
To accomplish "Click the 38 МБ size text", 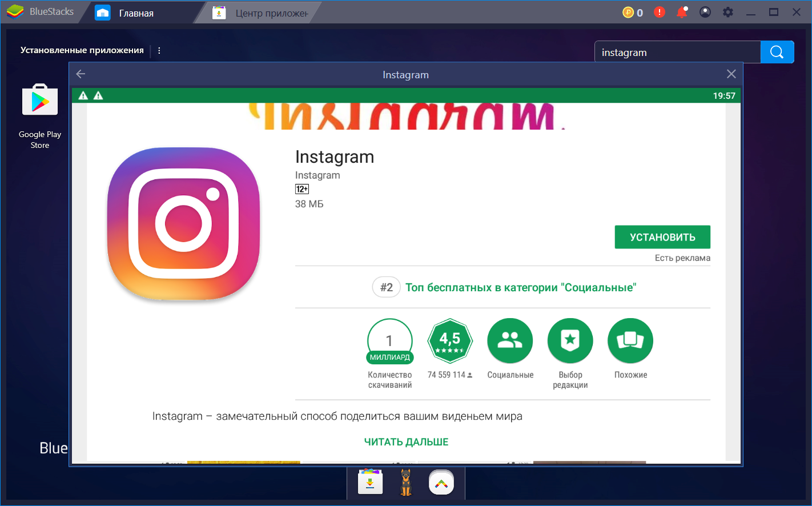I will [309, 204].
